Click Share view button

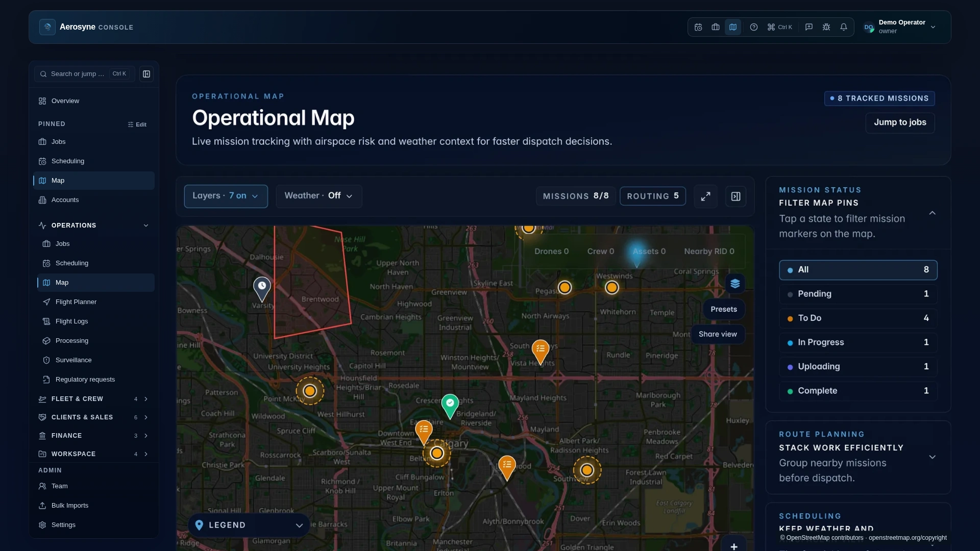pyautogui.click(x=718, y=334)
